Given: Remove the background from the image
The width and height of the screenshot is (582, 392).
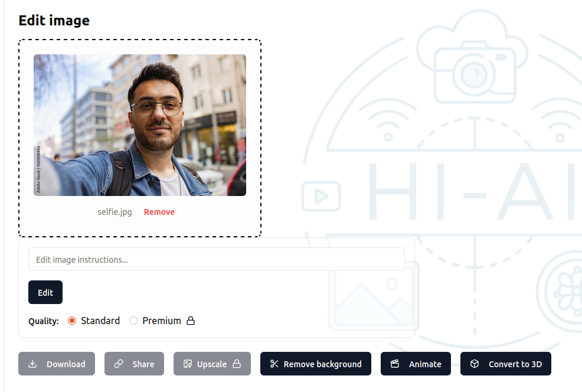Looking at the screenshot, I should (316, 364).
